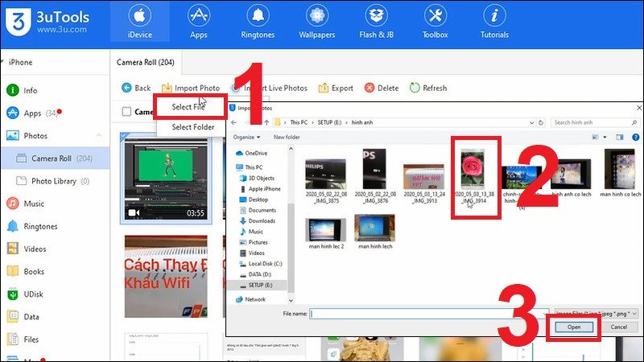The image size is (644, 362).
Task: Open the Wallpapers section
Action: 316,22
